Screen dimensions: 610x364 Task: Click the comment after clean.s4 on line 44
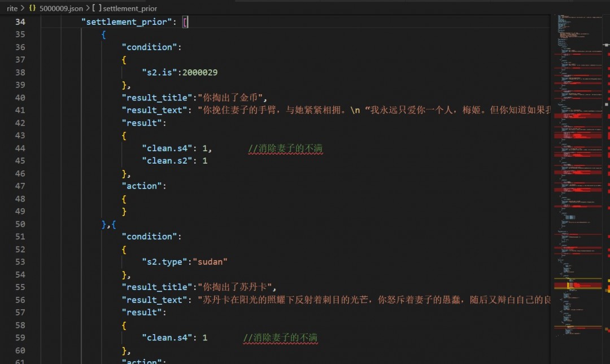[x=284, y=148]
